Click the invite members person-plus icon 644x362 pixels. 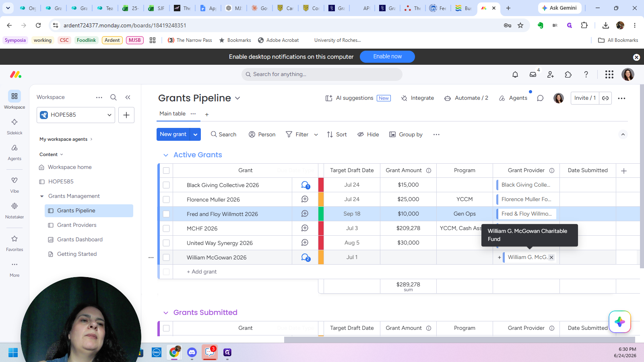(551, 74)
